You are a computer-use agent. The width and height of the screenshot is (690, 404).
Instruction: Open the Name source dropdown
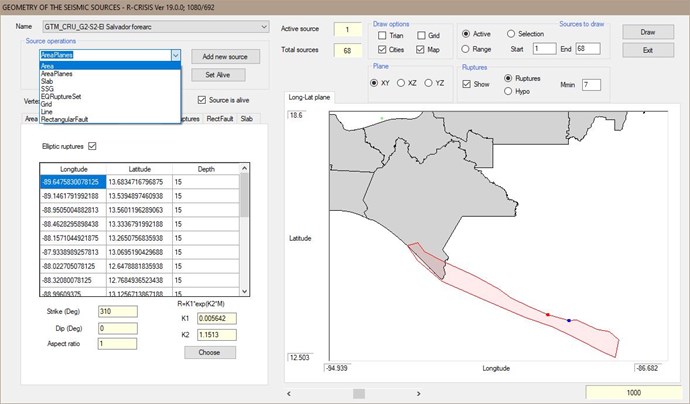pyautogui.click(x=156, y=27)
